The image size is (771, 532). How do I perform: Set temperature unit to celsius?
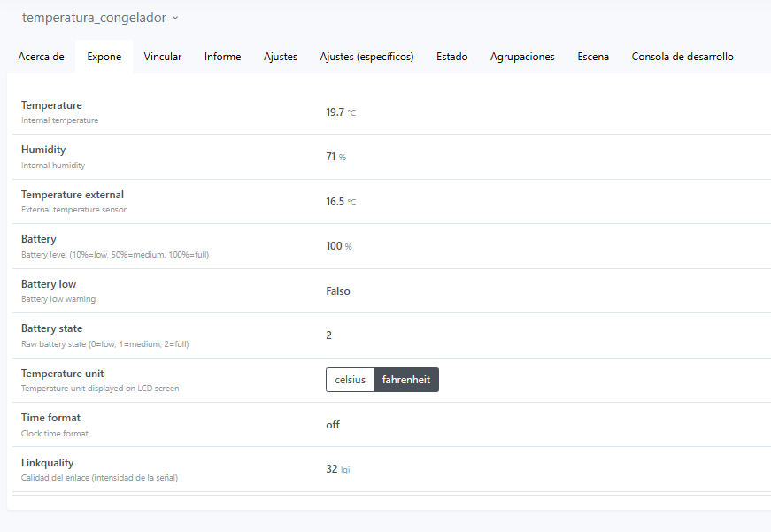click(x=350, y=380)
